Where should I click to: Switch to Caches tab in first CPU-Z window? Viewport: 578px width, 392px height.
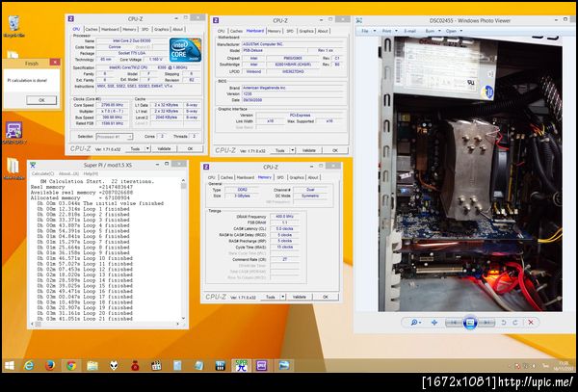click(x=92, y=29)
